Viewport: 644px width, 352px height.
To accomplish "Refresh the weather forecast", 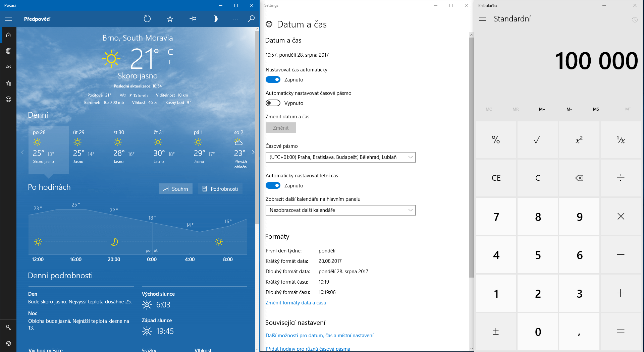I will (x=147, y=19).
